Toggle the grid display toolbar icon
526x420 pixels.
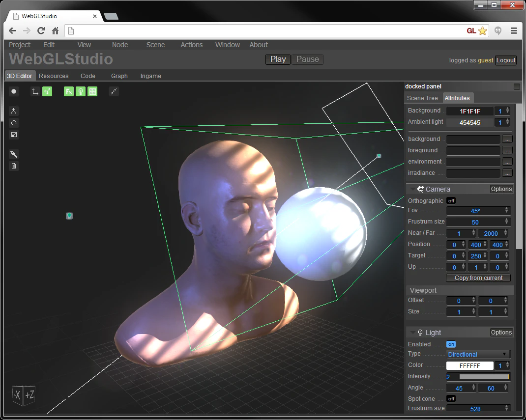click(92, 91)
